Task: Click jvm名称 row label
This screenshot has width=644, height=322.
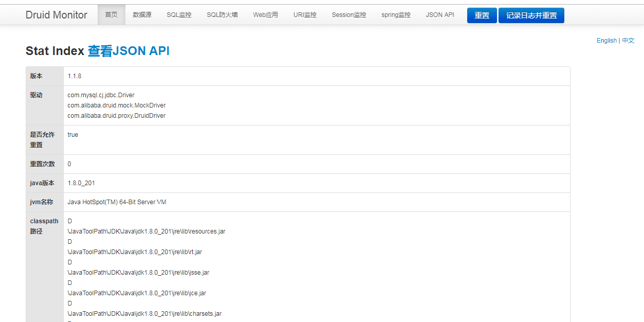Action: pos(42,202)
